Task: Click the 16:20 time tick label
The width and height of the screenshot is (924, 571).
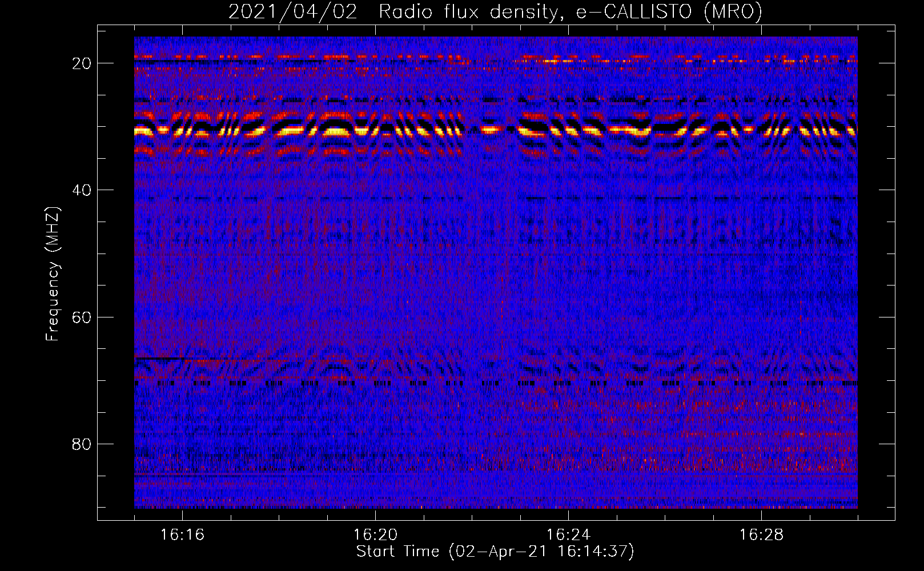Action: [x=375, y=534]
